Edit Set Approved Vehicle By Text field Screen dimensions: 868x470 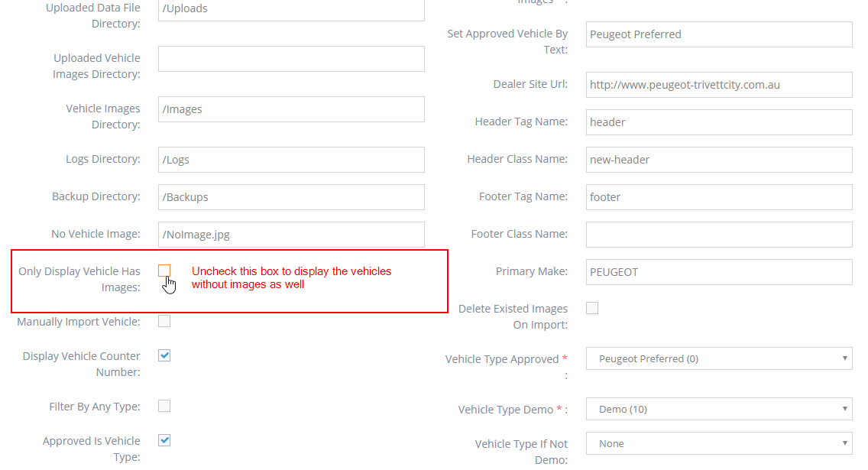[718, 34]
